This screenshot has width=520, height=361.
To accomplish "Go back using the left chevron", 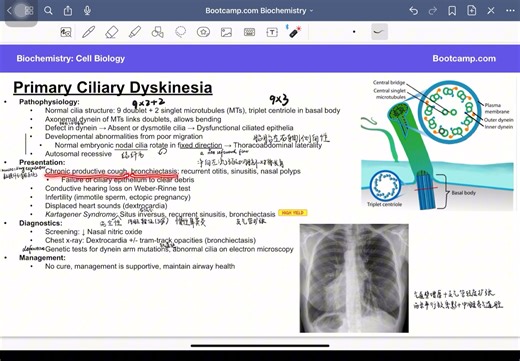I will [9, 11].
